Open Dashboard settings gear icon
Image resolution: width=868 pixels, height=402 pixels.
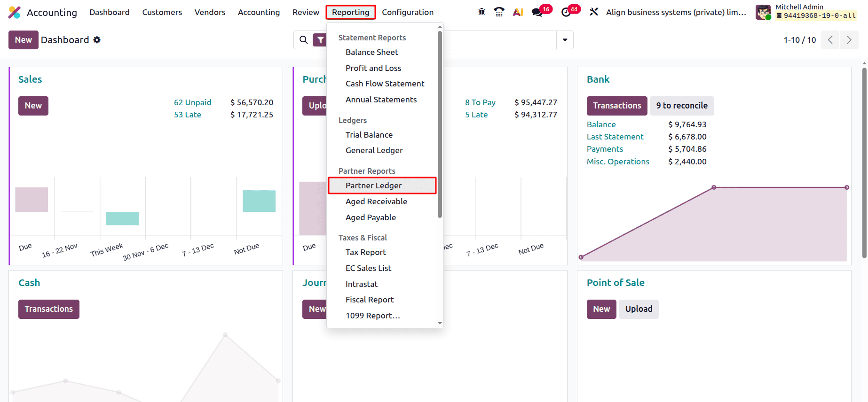coord(97,40)
